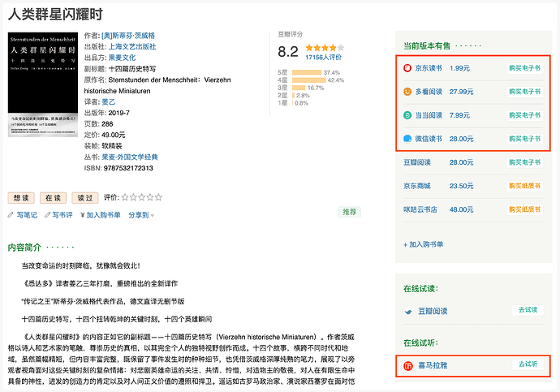Open the 咪咕云书店 store link
This screenshot has height=392, width=560.
click(x=420, y=209)
